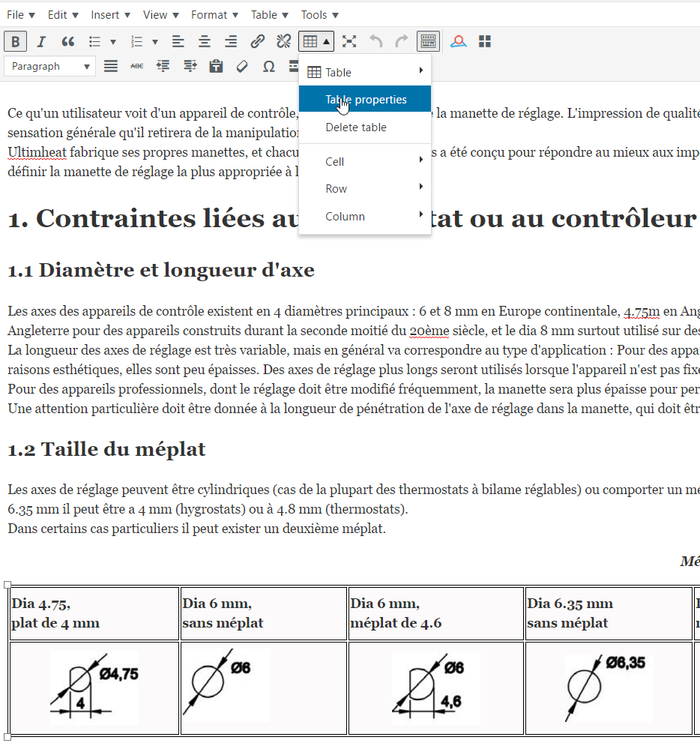The height and width of the screenshot is (749, 700).
Task: Open numbered list style dropdown arrow
Action: click(x=155, y=42)
